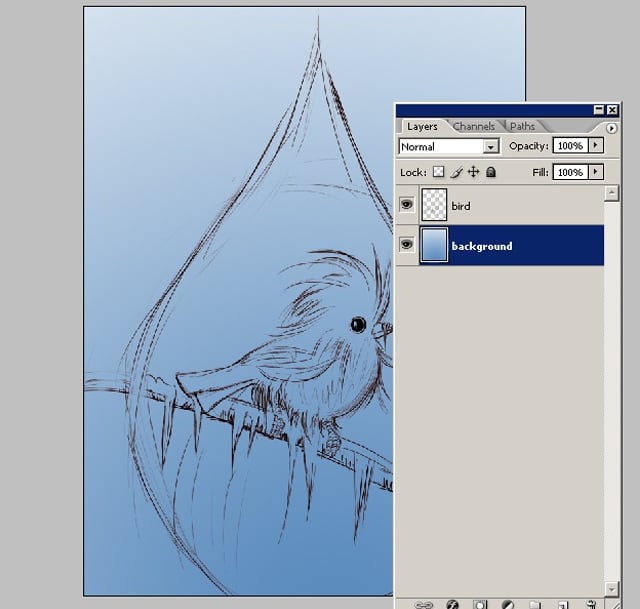
Task: Select the background layer name
Action: tap(482, 246)
